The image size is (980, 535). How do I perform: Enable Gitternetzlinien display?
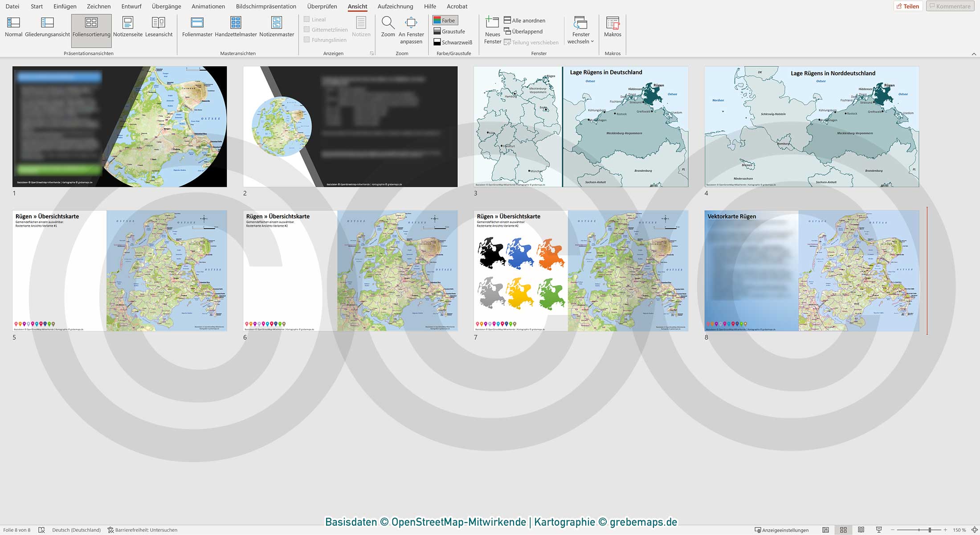(x=307, y=29)
